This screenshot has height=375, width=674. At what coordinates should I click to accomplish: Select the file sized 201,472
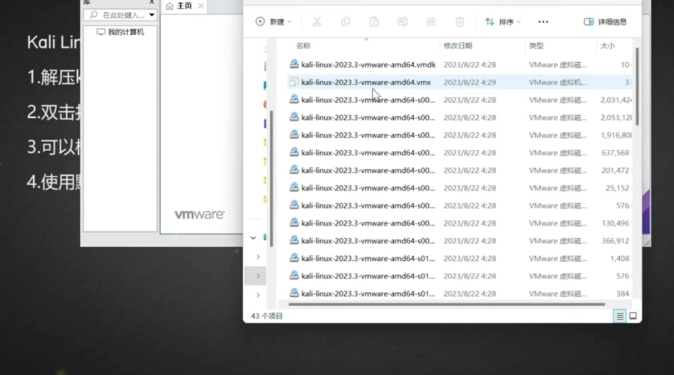click(x=459, y=170)
